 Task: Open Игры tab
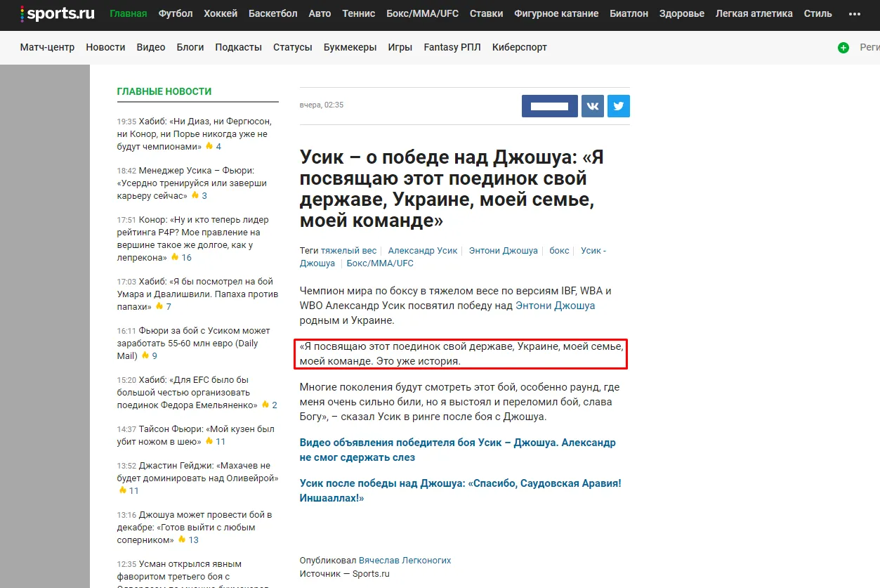click(400, 47)
